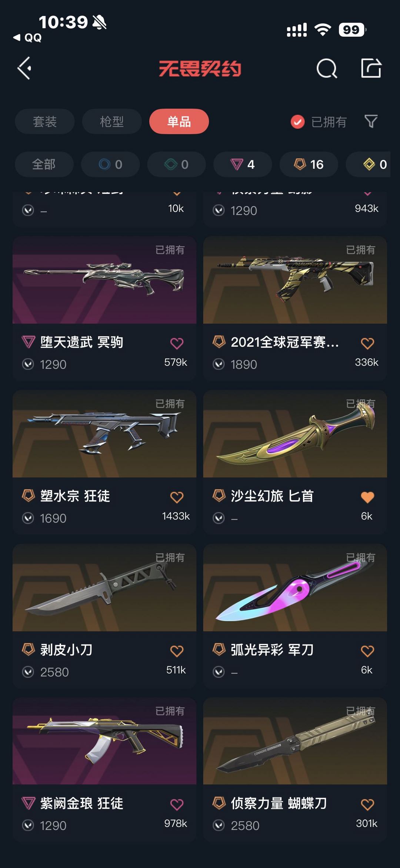
Task: Tap the back arrow icon
Action: (24, 68)
